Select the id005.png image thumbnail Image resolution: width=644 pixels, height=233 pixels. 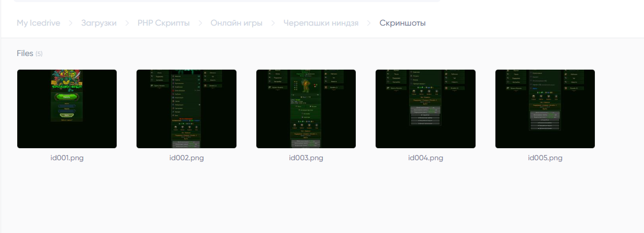[545, 109]
